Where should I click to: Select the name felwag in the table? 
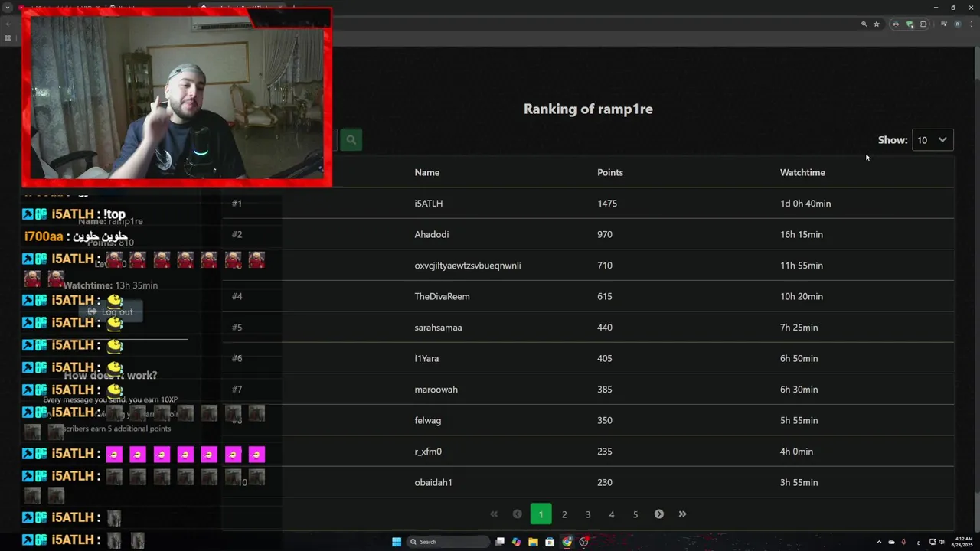[x=428, y=420]
